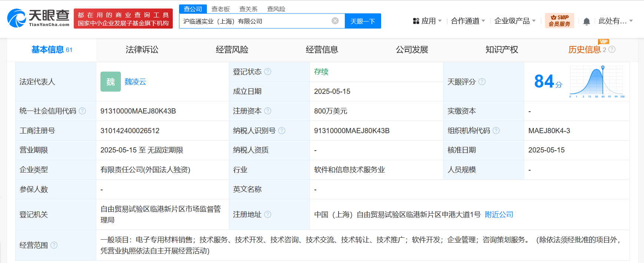The image size is (644, 263).
Task: Expand the 应用 dropdown menu
Action: 427,21
